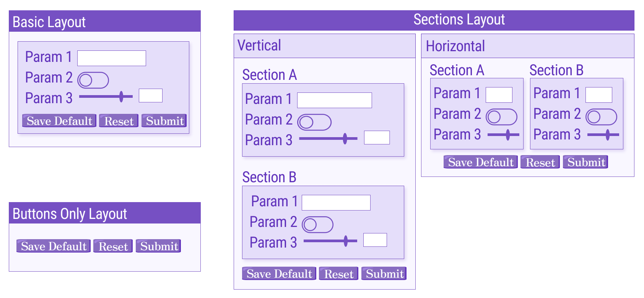Toggle Param 2 in Vertical Section A
This screenshot has width=644, height=298.
point(314,122)
